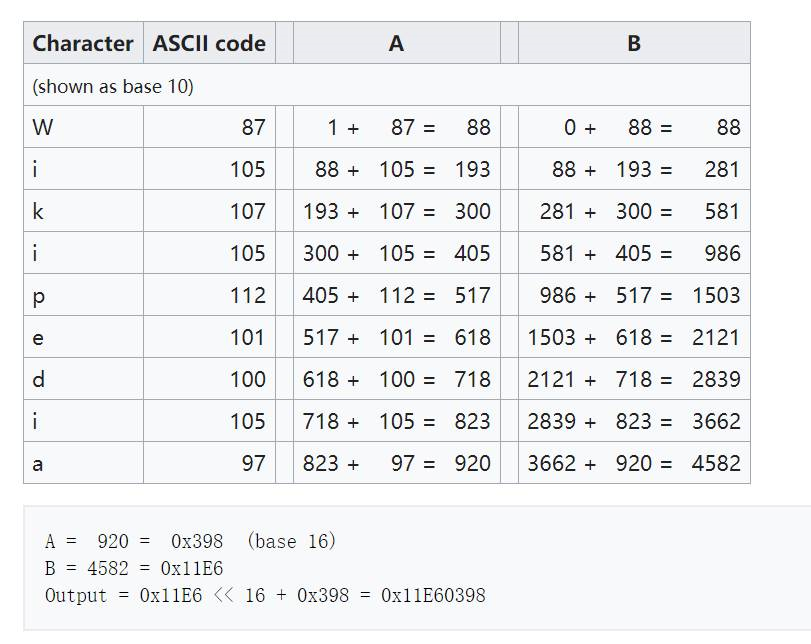
Task: Click the A cell "1 + 87 = 88"
Action: click(396, 127)
